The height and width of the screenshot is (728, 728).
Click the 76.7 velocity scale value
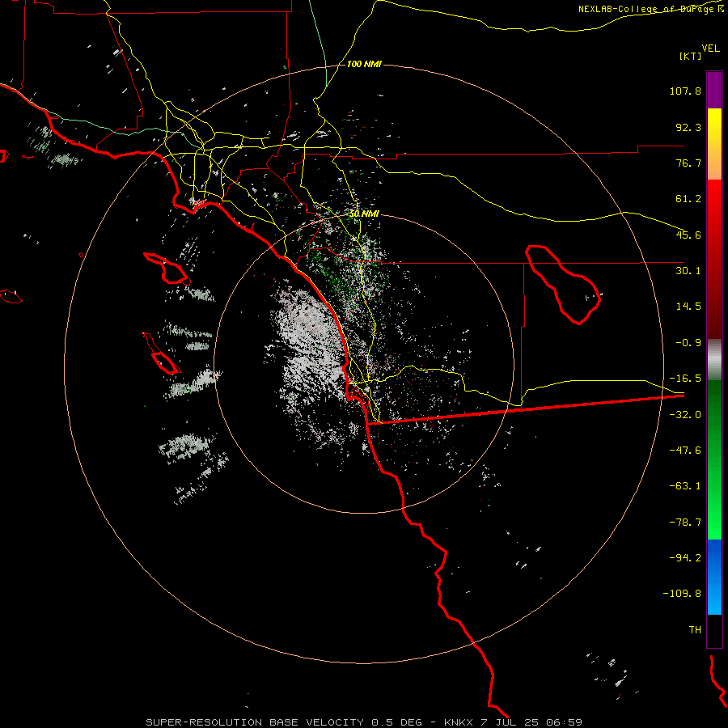[688, 163]
